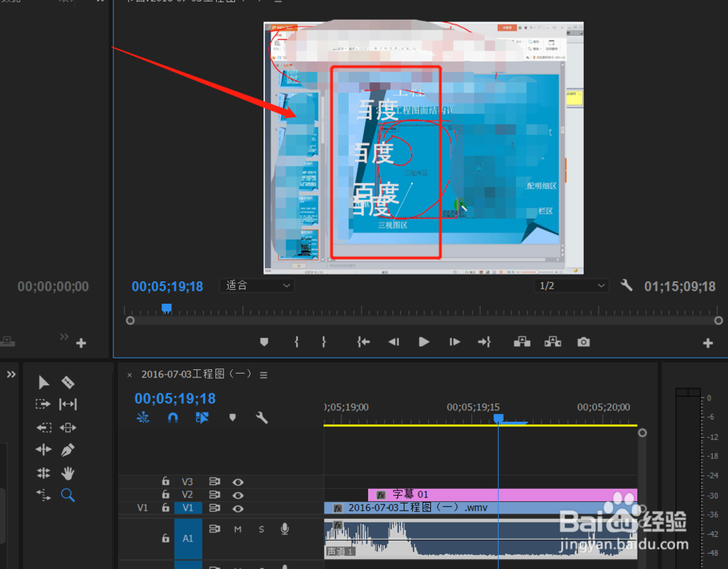Open Program Monitor button editor plus
728x569 pixels.
coord(708,343)
